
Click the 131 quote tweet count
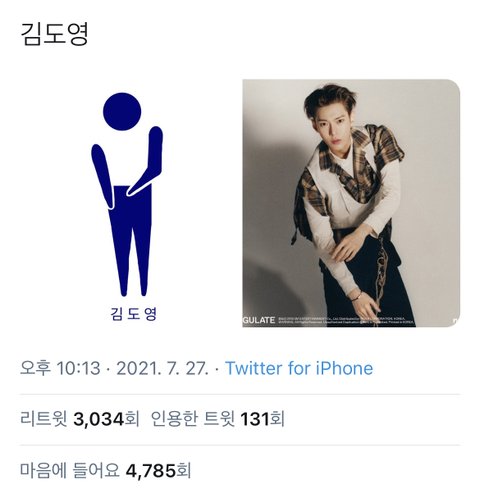point(254,419)
